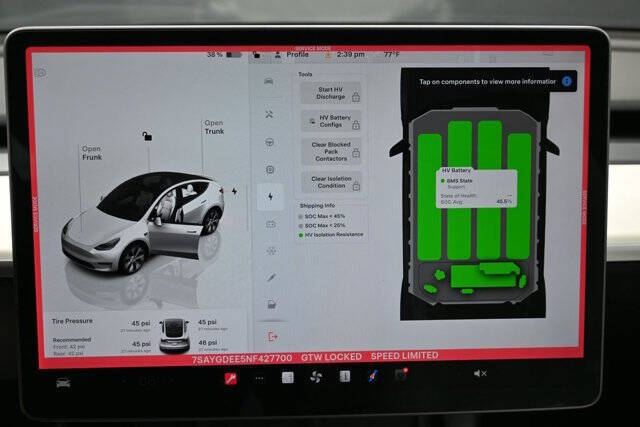Select the high voltage lightning bolt tab
Viewport: 640px width, 427px height.
(x=270, y=197)
